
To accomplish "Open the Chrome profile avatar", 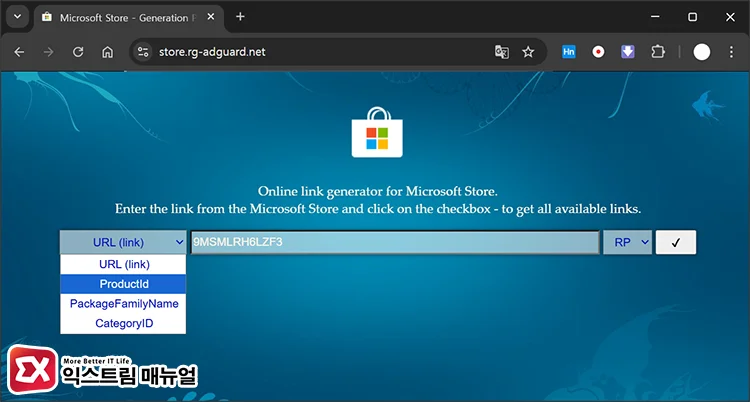I will (702, 52).
